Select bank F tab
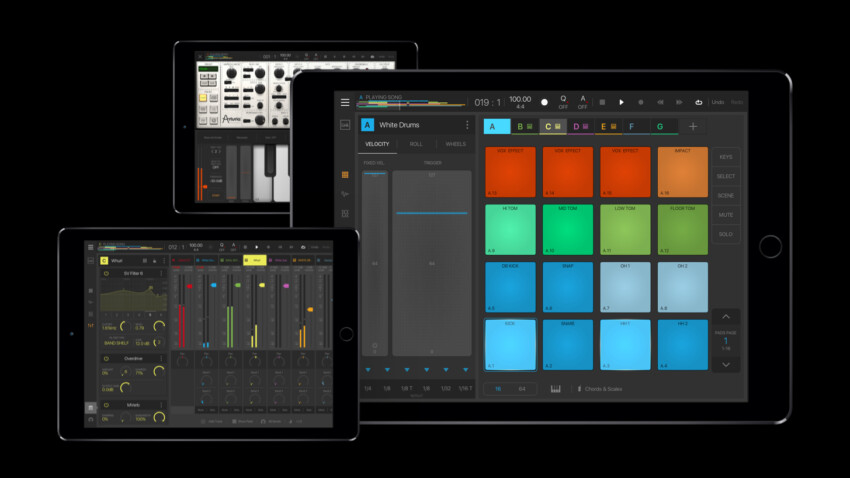Screen dimensions: 850x478 point(636,126)
